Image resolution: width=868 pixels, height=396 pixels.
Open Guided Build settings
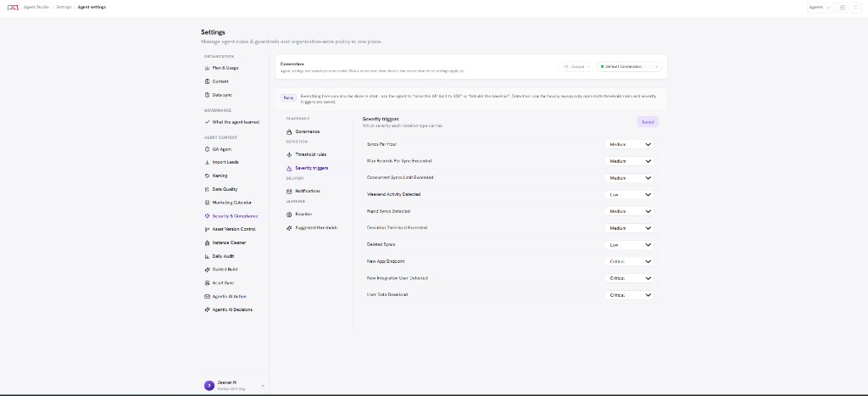coord(221,270)
